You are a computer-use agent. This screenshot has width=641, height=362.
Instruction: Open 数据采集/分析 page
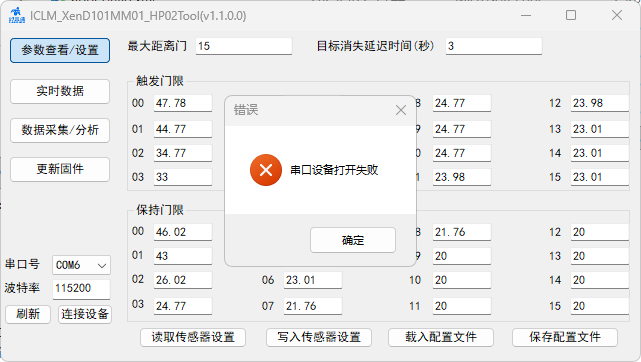tap(60, 130)
